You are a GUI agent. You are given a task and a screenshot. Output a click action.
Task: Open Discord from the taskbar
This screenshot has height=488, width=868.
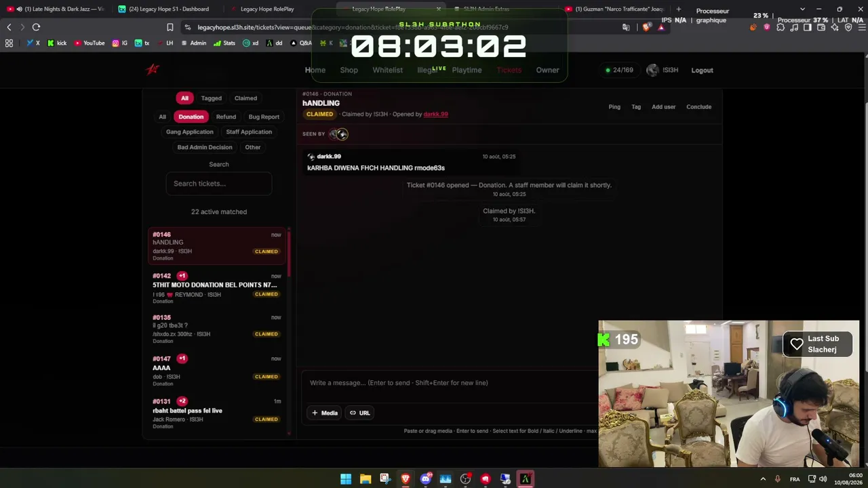(x=425, y=479)
